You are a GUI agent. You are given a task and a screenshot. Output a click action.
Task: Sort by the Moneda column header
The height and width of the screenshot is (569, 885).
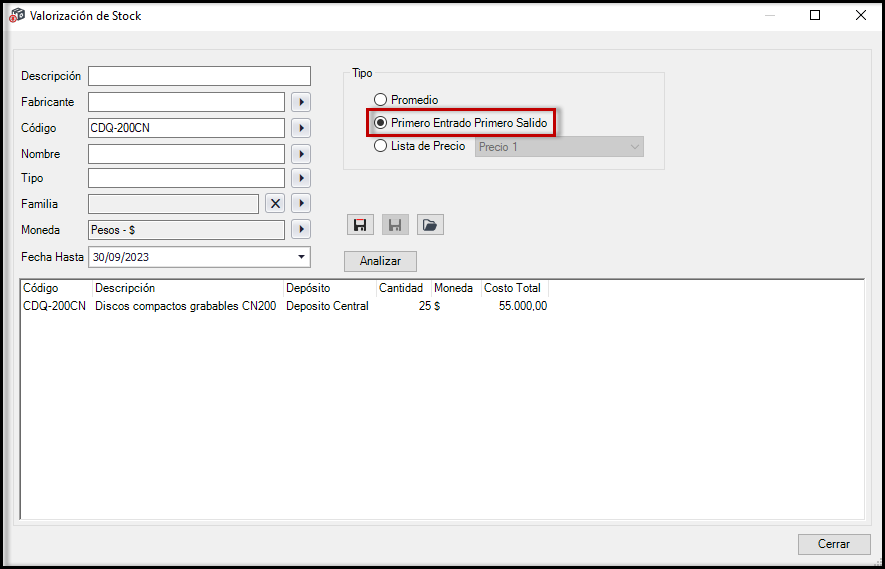456,288
